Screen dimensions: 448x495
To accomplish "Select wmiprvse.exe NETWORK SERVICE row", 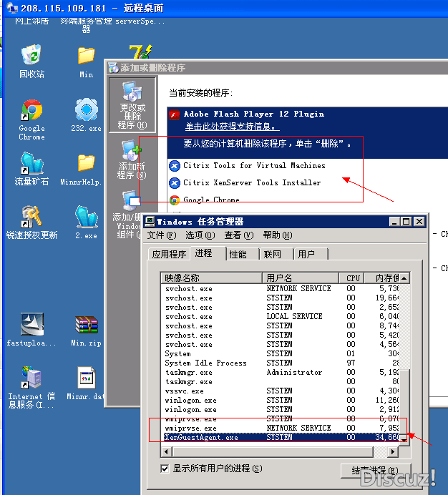I will point(281,428).
